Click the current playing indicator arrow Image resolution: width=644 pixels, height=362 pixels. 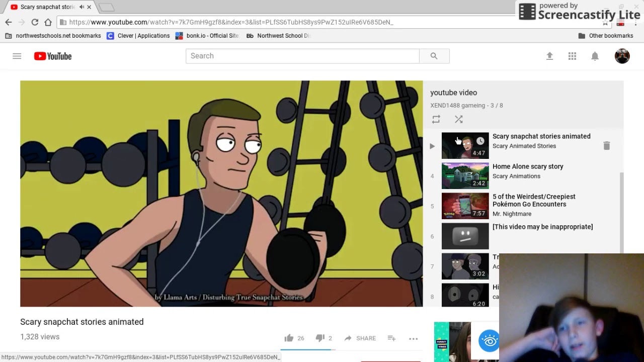432,146
